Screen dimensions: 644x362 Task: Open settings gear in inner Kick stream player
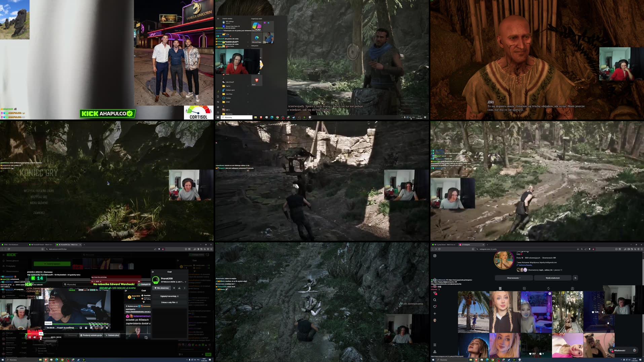pos(107,328)
